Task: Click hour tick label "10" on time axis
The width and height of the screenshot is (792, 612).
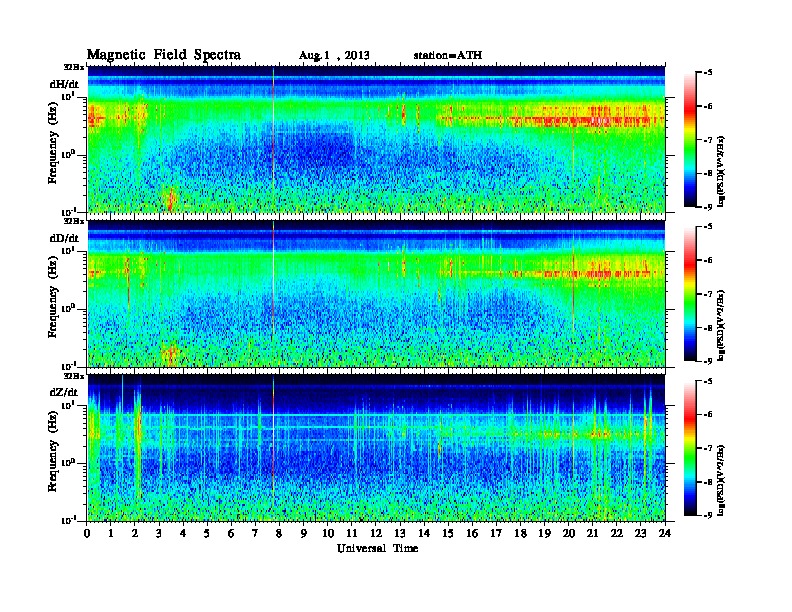Action: 328,534
